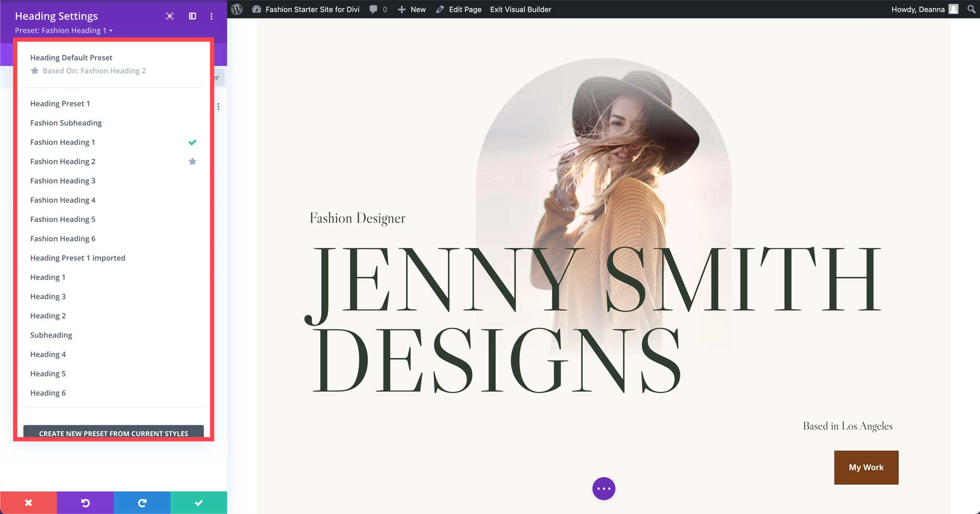
Task: Open the WordPress logo menu
Action: click(236, 9)
